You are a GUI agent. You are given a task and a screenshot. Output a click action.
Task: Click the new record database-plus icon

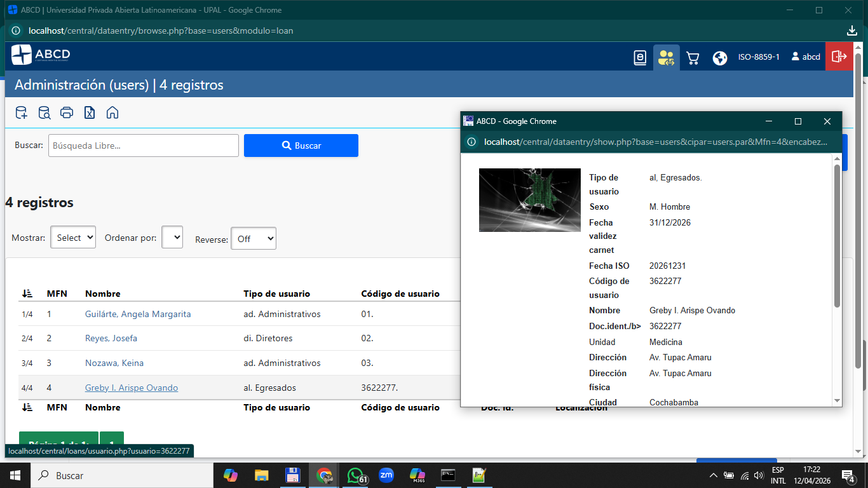(x=21, y=113)
